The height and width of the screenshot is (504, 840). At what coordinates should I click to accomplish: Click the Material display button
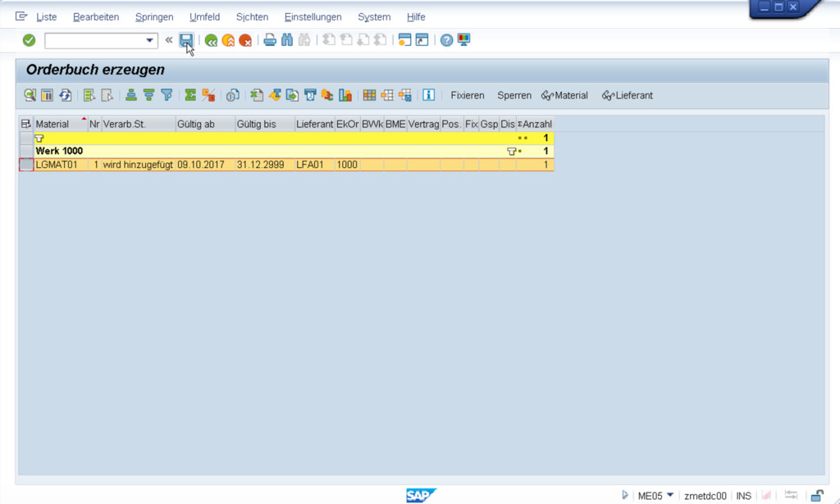point(564,95)
